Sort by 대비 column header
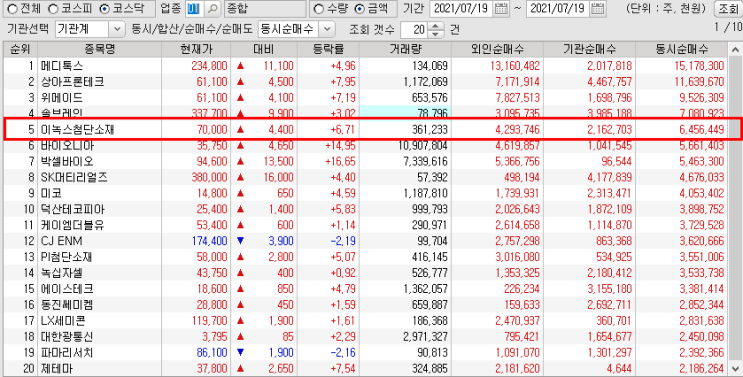The width and height of the screenshot is (743, 377). pyautogui.click(x=264, y=49)
